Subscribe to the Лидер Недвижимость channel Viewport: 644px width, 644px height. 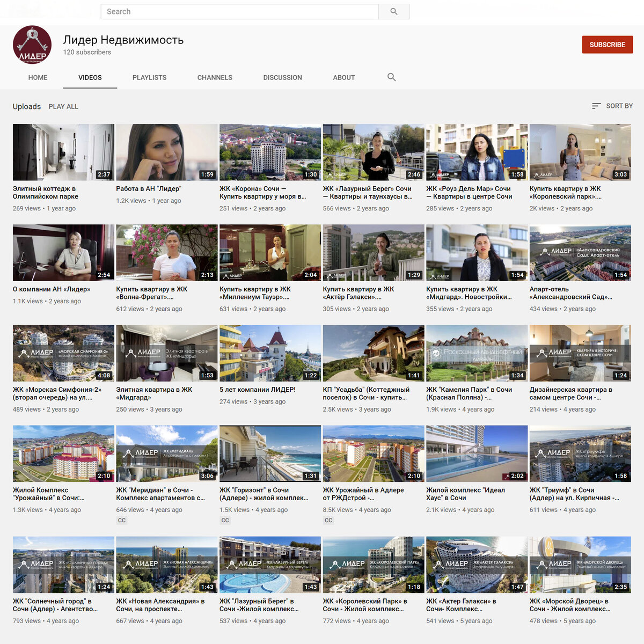point(608,45)
